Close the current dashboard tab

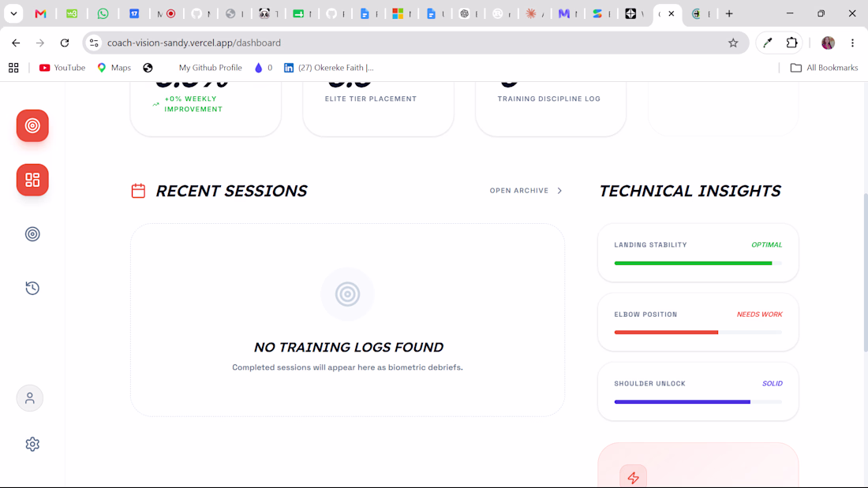click(671, 14)
